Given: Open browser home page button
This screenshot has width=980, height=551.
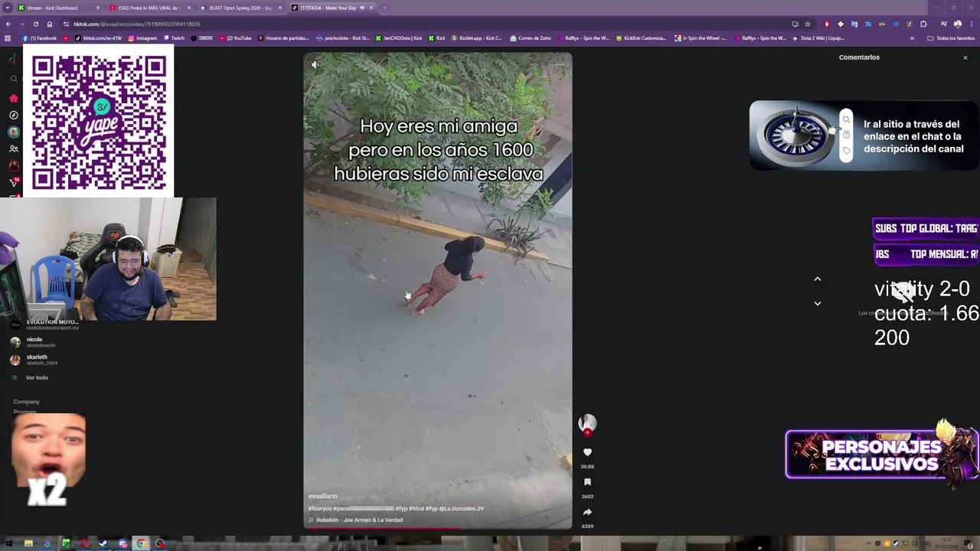Looking at the screenshot, I should 50,24.
